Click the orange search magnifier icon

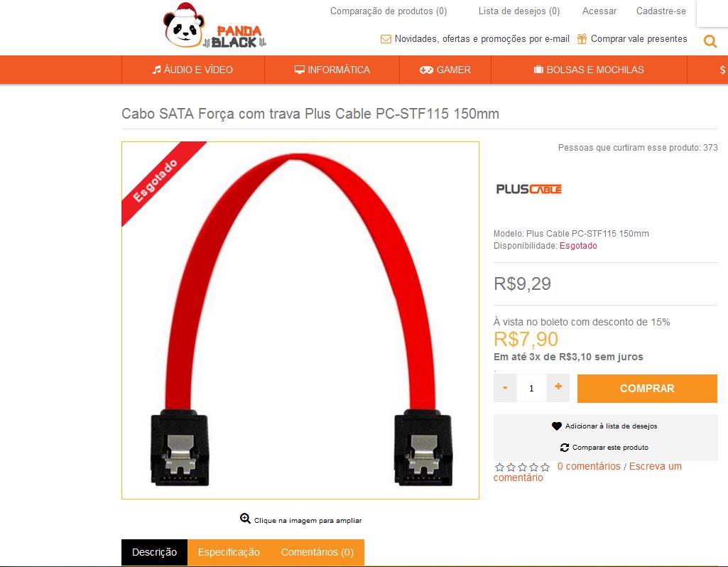(710, 41)
